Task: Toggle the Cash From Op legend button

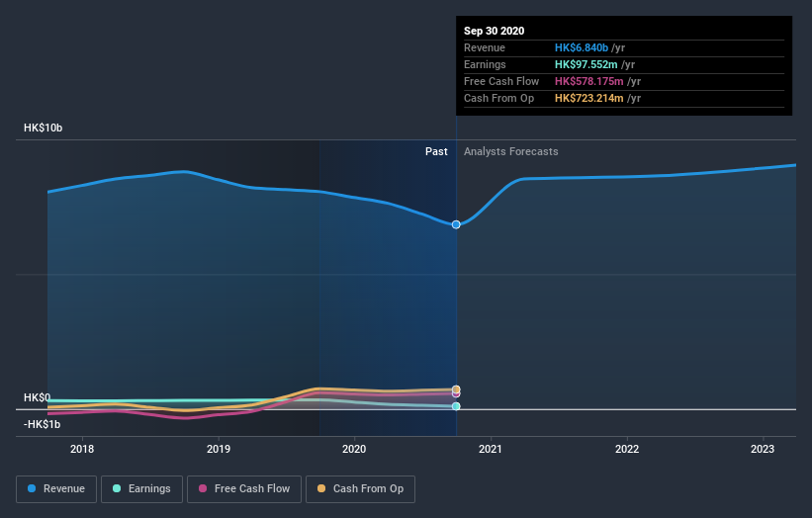Action: (360, 489)
